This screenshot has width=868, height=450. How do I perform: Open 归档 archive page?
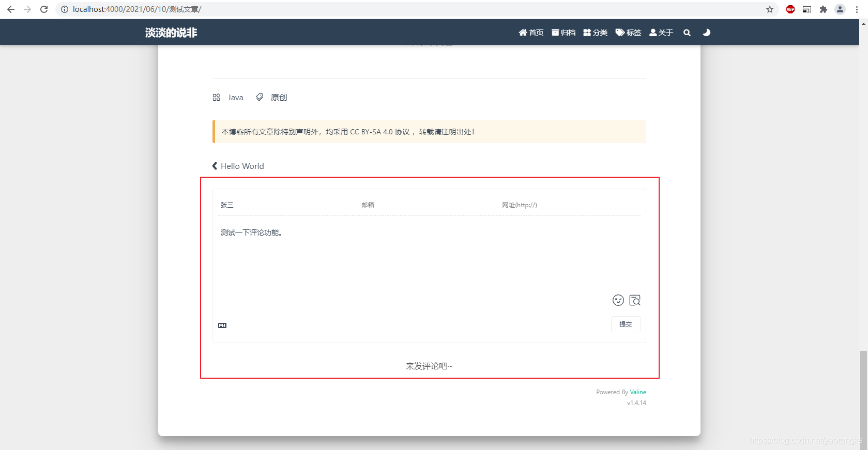tap(564, 33)
